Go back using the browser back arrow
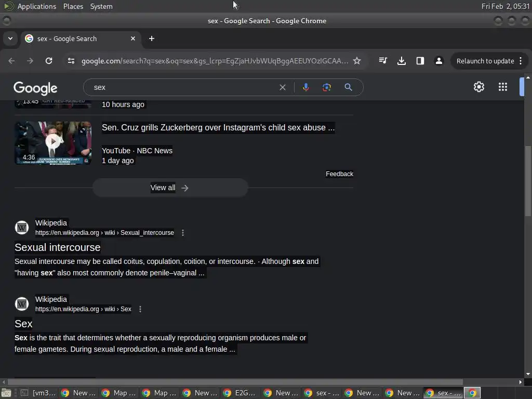Image resolution: width=532 pixels, height=399 pixels. click(x=11, y=61)
